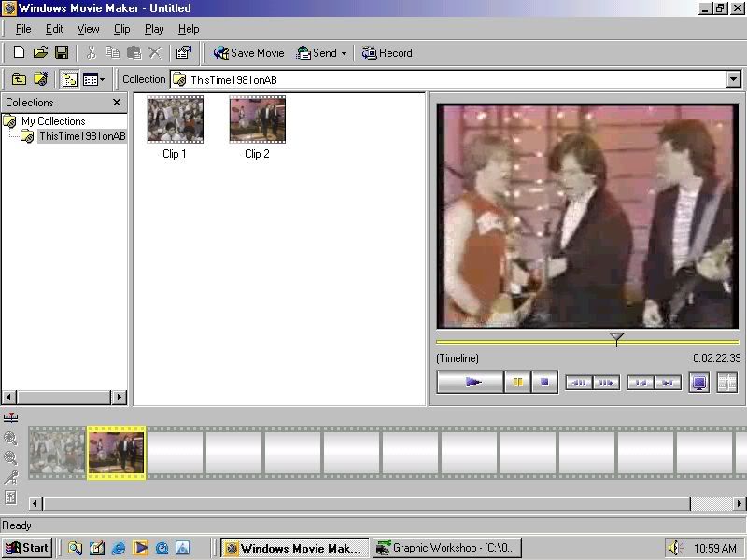Image resolution: width=747 pixels, height=560 pixels.
Task: Pause playback with the Pause button
Action: coord(517,383)
